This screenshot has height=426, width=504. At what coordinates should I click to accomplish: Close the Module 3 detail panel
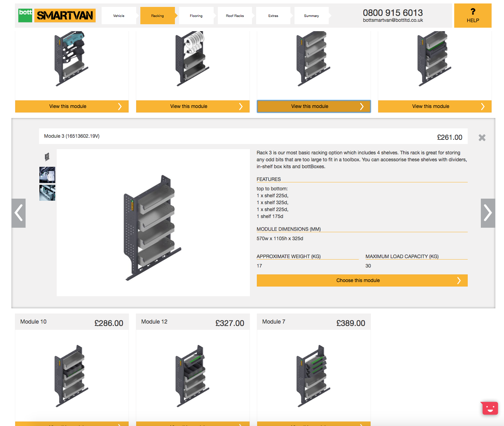coord(482,138)
